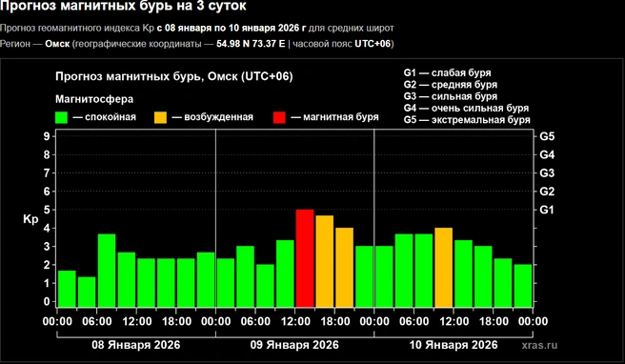Click the coordinates '54.98 N 73.37 E'

coord(251,44)
